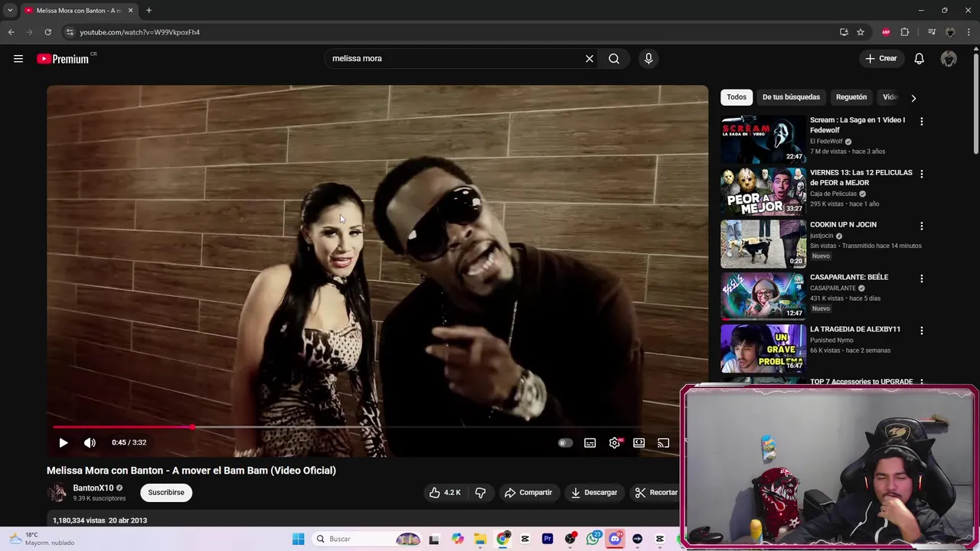Open options for CASAPARLANTE: BEÉLE video
Image resolution: width=980 pixels, height=551 pixels.
922,279
